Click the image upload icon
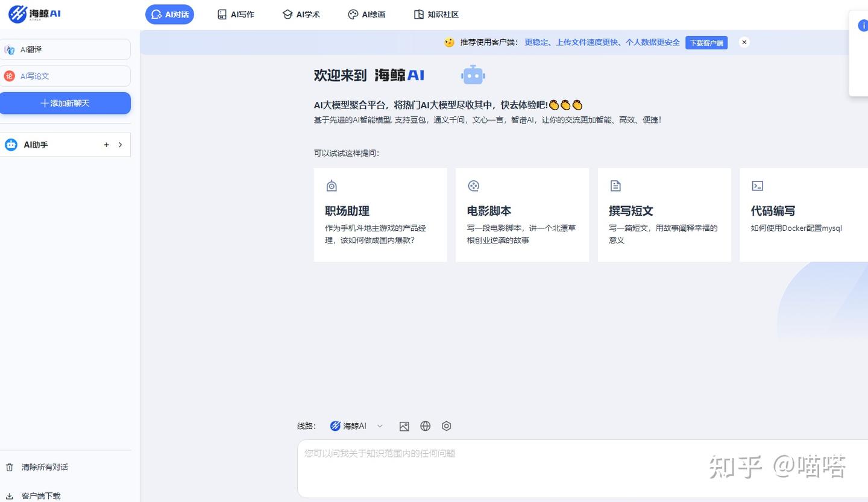868x502 pixels. click(x=404, y=426)
